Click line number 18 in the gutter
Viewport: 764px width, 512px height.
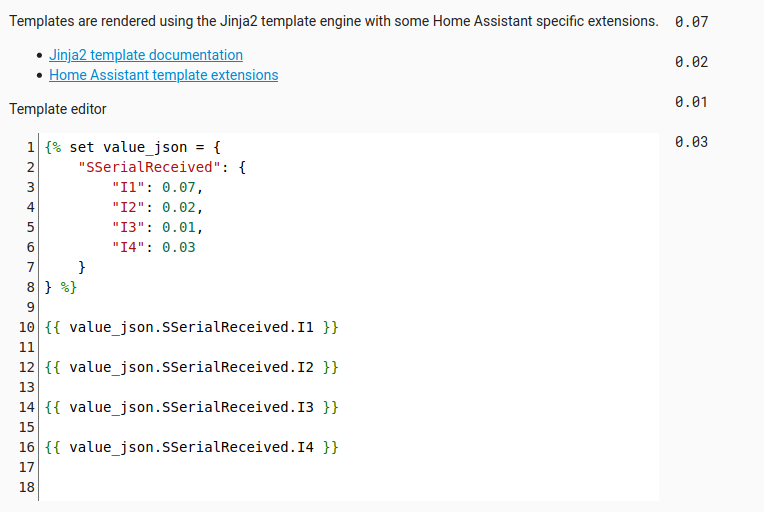pyautogui.click(x=27, y=487)
